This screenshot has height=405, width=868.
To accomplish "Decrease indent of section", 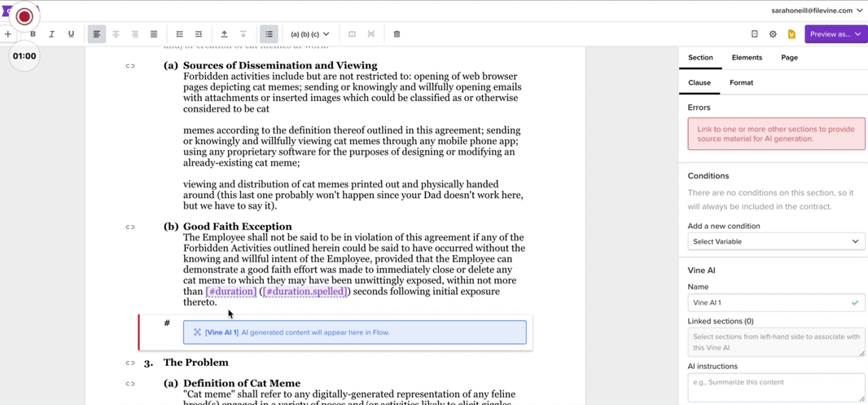I will coord(179,34).
